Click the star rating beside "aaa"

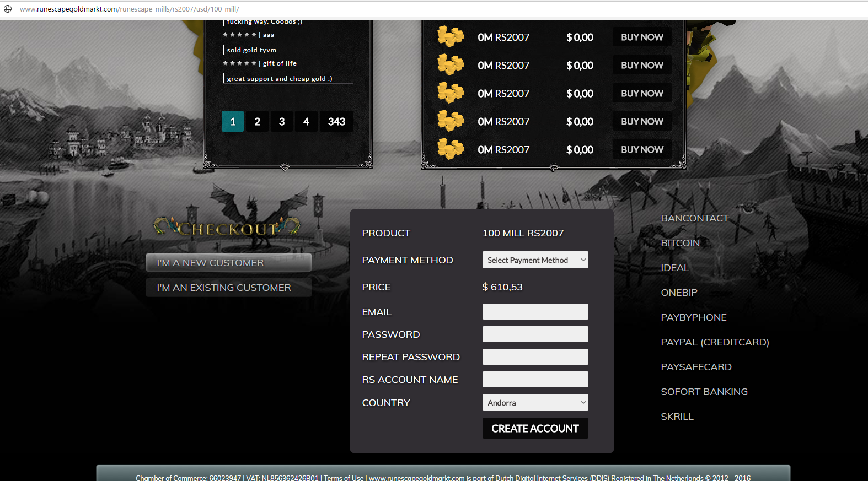(239, 35)
